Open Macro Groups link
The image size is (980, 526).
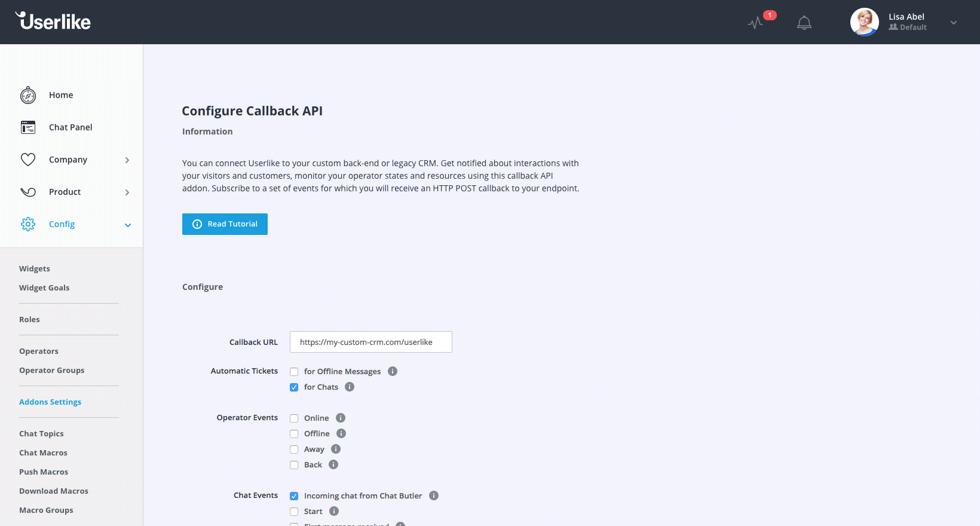[x=46, y=510]
